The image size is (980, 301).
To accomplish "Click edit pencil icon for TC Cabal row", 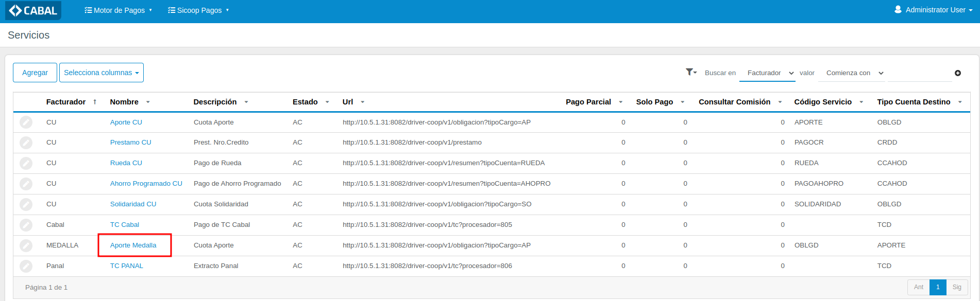I will coord(26,225).
